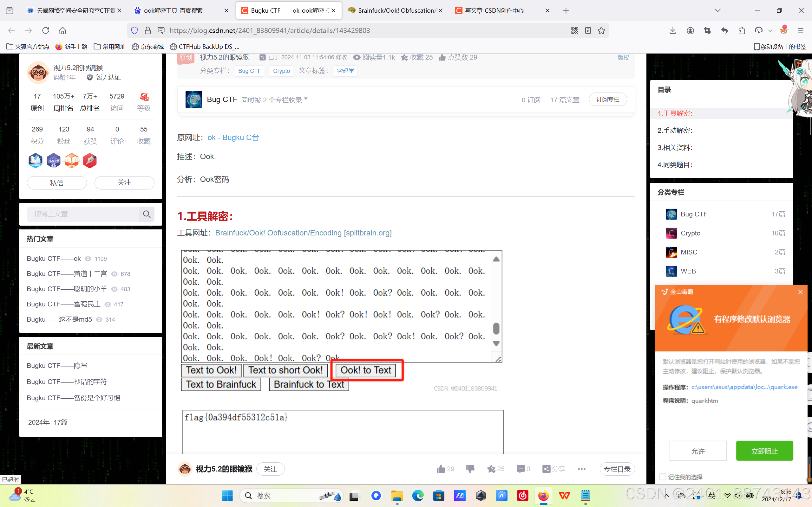Click the 立即阻止 green button
Viewport: 812px width, 507px height.
pyautogui.click(x=764, y=451)
